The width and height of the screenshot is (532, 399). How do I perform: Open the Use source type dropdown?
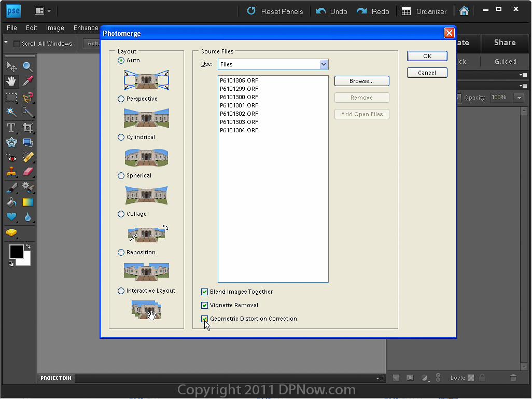[324, 64]
